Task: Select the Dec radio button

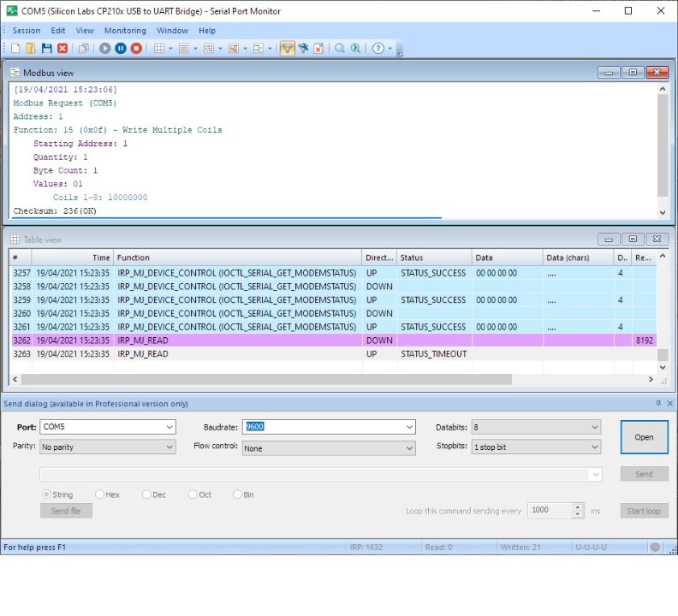Action: 146,495
